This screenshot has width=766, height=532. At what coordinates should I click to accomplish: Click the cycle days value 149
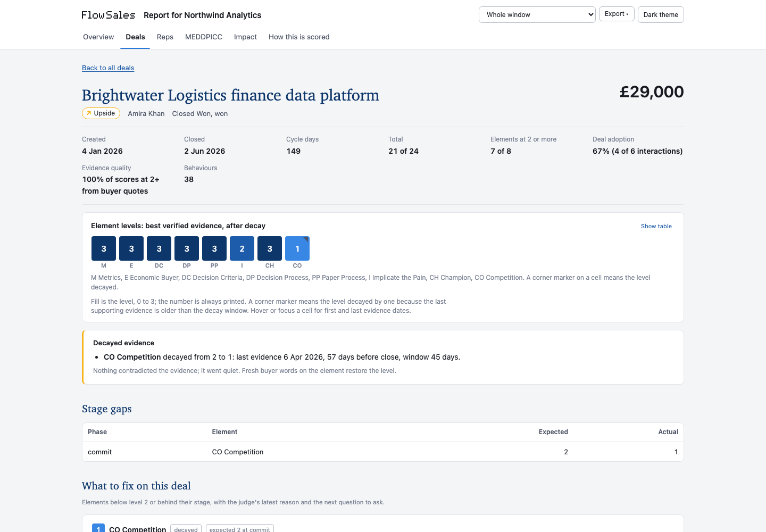tap(293, 151)
